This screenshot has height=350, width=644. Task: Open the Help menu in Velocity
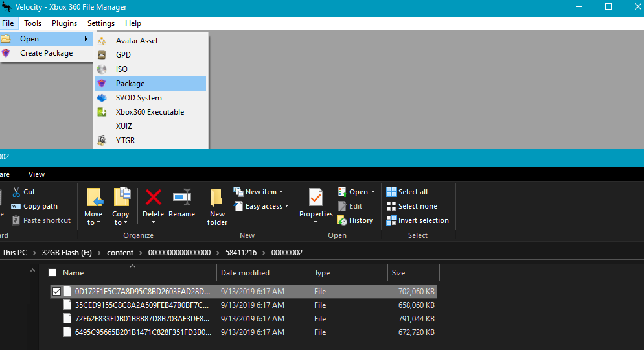click(133, 23)
